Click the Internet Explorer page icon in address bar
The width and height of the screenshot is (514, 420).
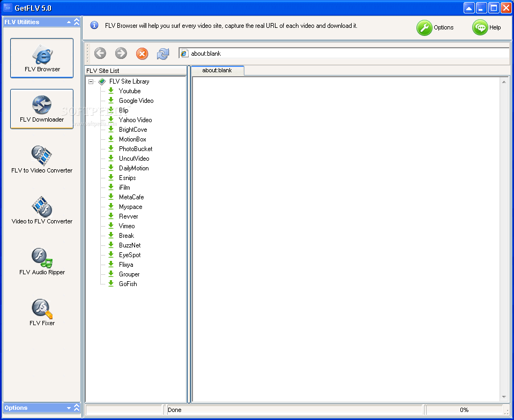[184, 53]
